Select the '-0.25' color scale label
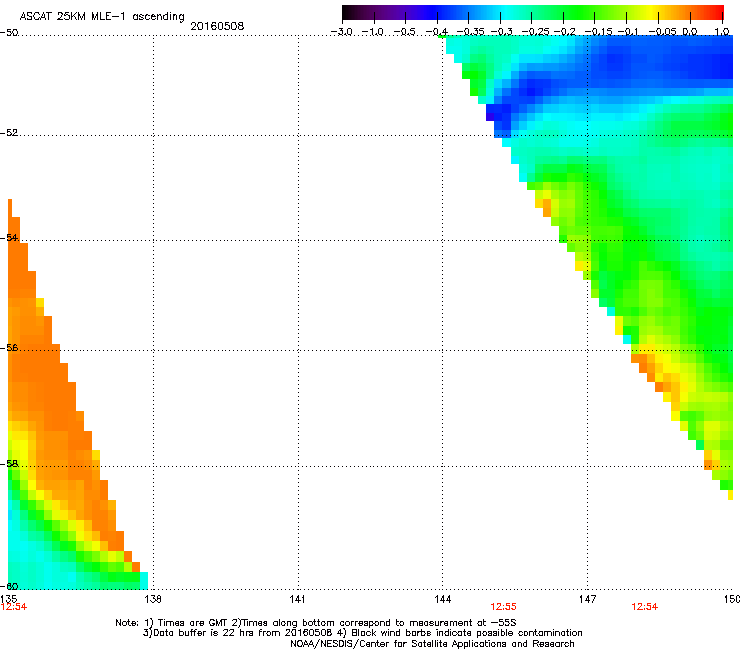 pyautogui.click(x=535, y=32)
